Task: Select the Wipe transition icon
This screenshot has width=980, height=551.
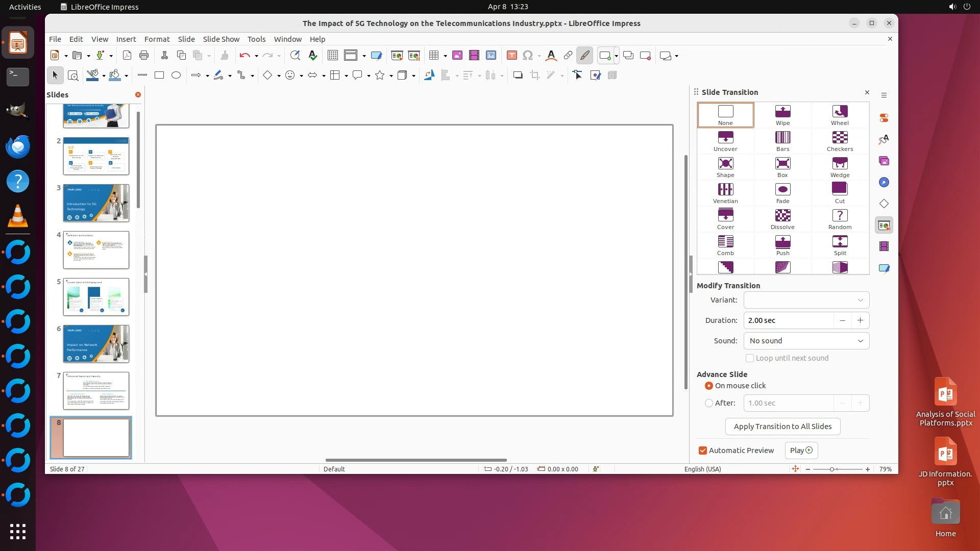Action: click(x=782, y=115)
